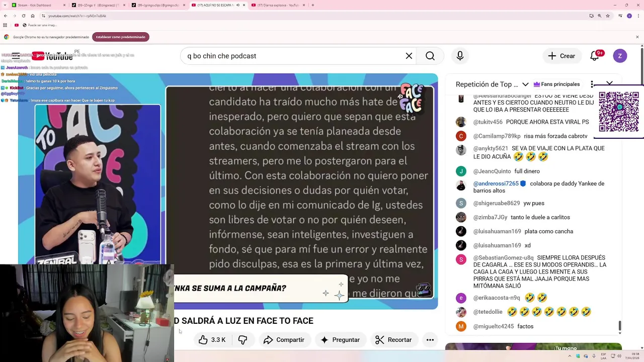Click the Preguntar button
This screenshot has width=644, height=362.
click(x=340, y=340)
